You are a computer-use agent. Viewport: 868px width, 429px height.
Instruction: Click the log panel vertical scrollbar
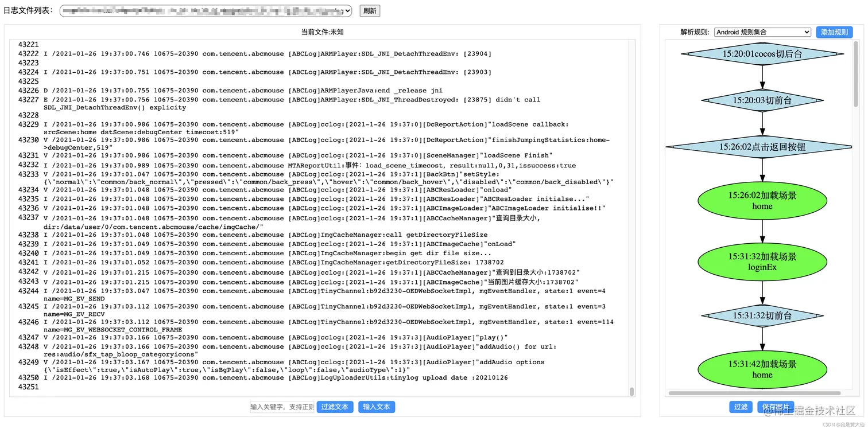click(631, 391)
